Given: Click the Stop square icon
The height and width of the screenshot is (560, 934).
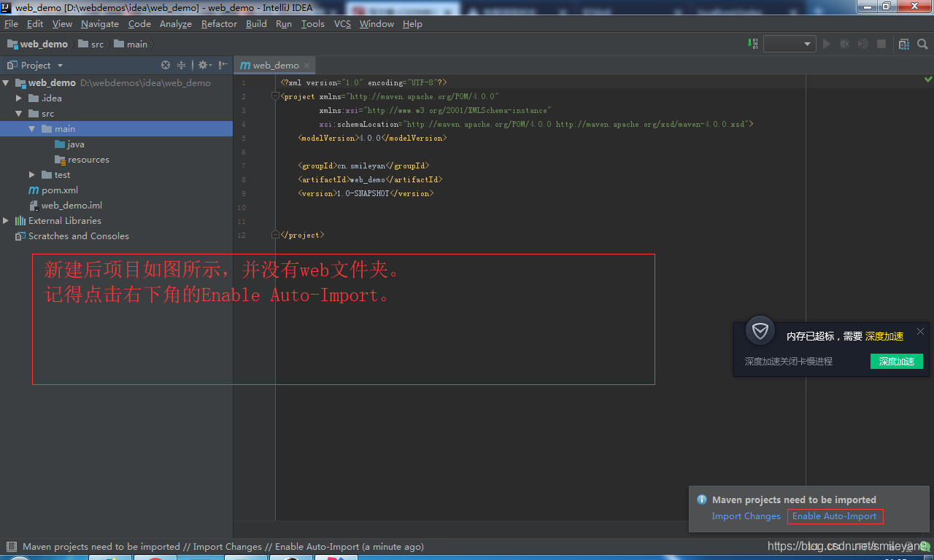Looking at the screenshot, I should 881,44.
